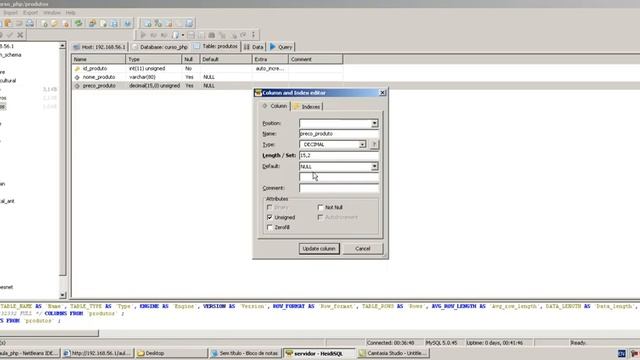Open the Help menu

point(70,13)
